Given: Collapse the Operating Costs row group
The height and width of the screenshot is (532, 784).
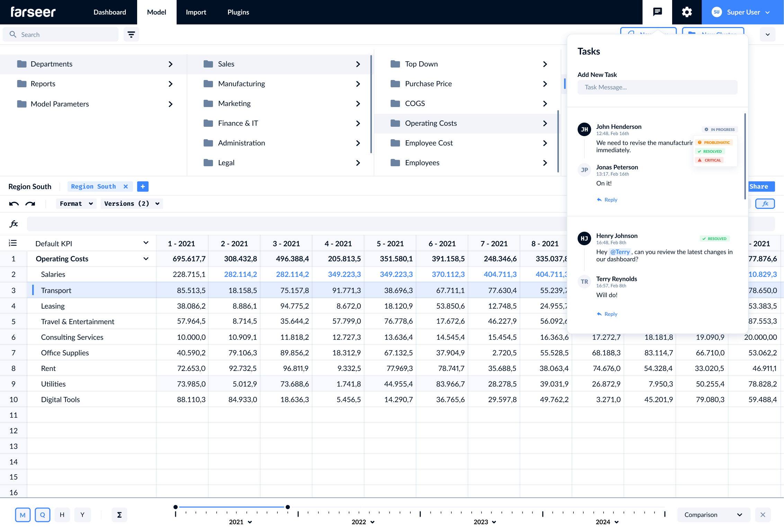Looking at the screenshot, I should click(146, 259).
